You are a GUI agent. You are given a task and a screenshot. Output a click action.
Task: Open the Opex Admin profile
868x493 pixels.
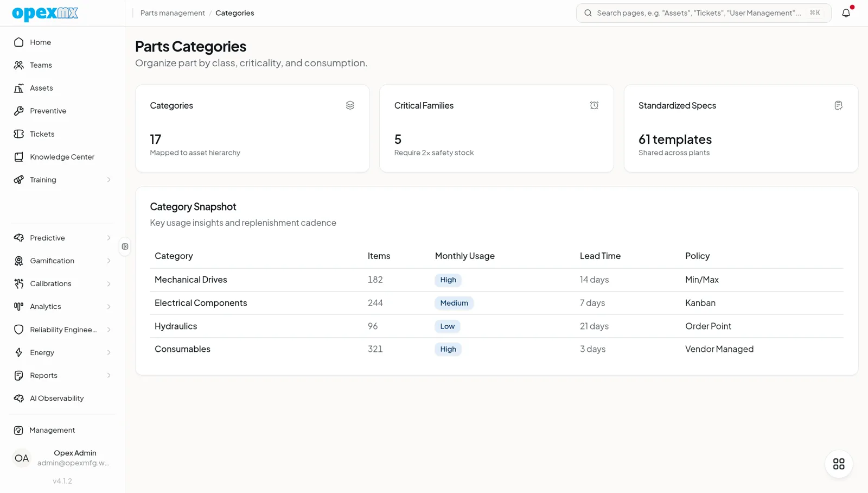[x=62, y=458]
